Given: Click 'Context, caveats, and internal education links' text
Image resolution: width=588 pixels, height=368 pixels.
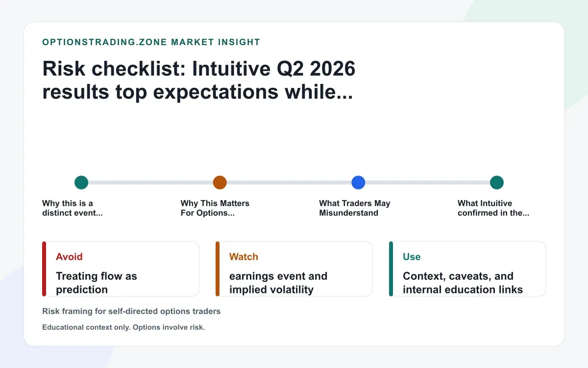Looking at the screenshot, I should click(463, 283).
